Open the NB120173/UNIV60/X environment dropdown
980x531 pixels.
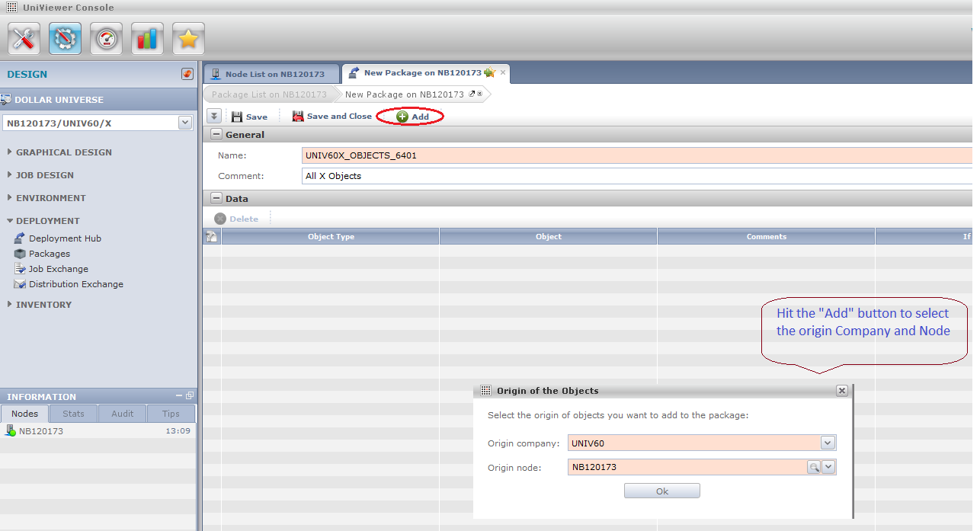click(x=185, y=123)
